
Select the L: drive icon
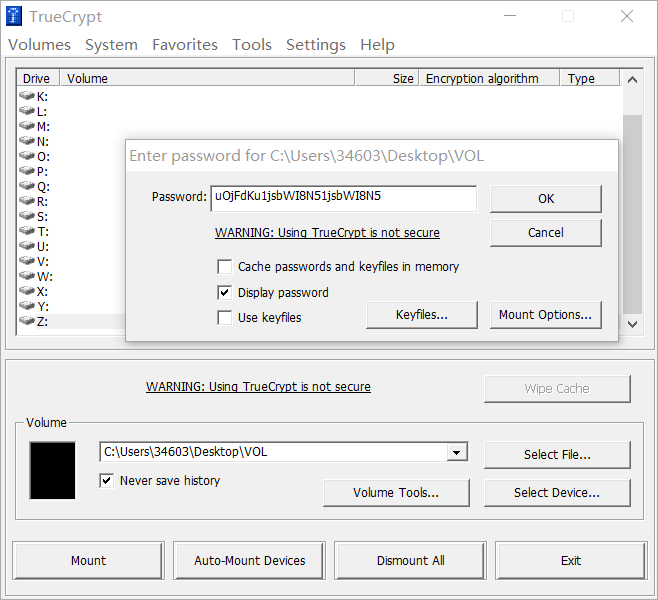tap(27, 111)
